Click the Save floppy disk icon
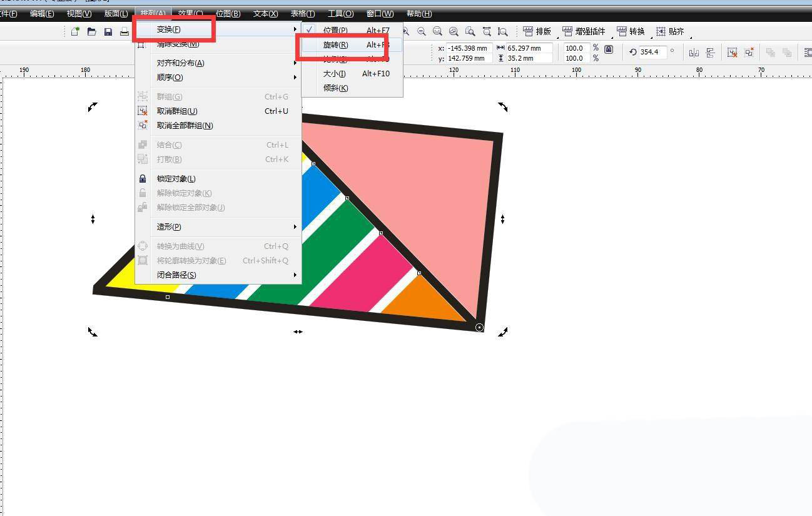This screenshot has height=516, width=812. tap(108, 31)
